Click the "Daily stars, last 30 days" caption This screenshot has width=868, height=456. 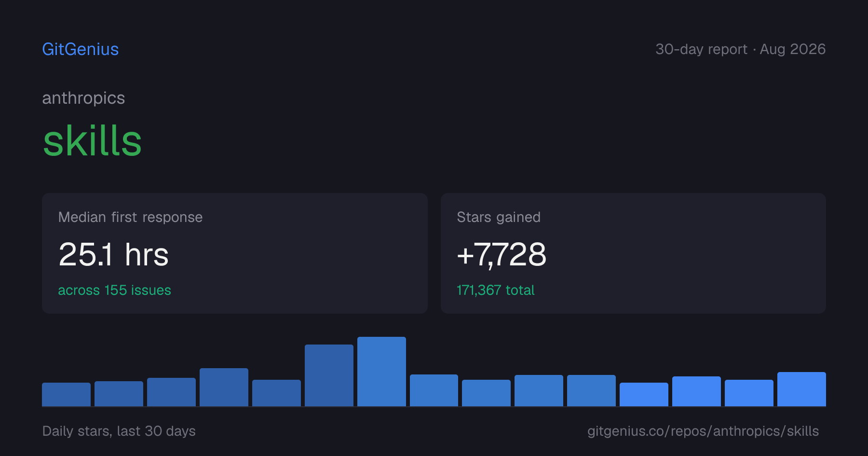pos(119,431)
